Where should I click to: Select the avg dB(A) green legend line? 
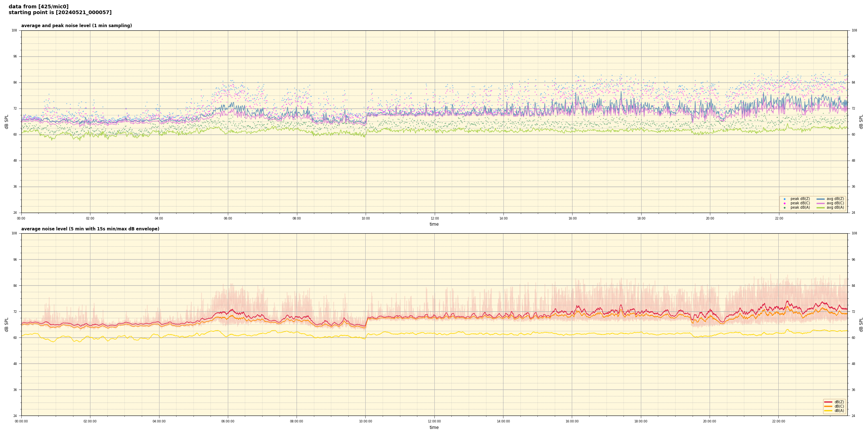pyautogui.click(x=821, y=208)
